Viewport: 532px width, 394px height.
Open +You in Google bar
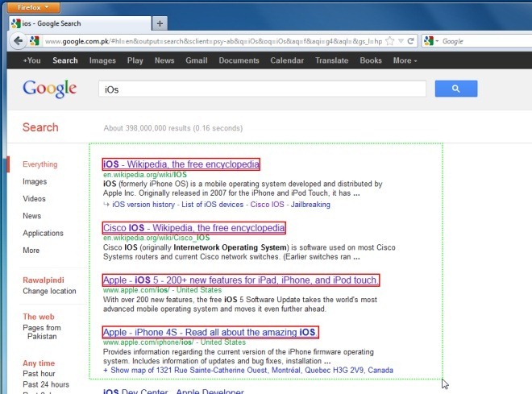tap(32, 60)
